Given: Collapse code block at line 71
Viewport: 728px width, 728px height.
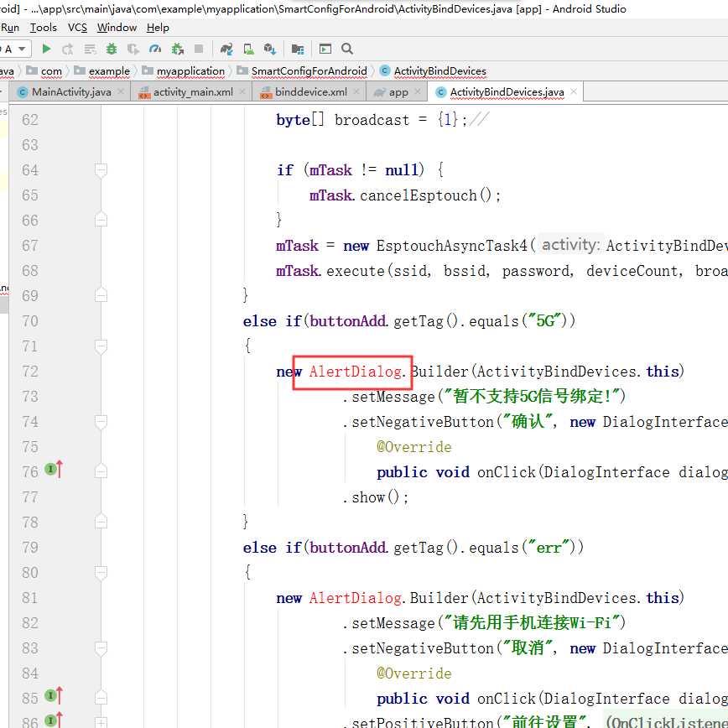Looking at the screenshot, I should (x=101, y=346).
